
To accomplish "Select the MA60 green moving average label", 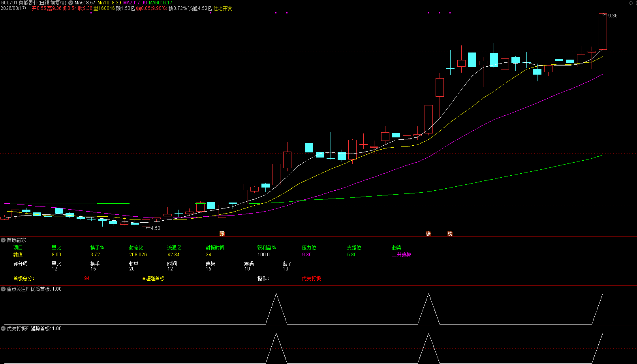I will pyautogui.click(x=160, y=3).
